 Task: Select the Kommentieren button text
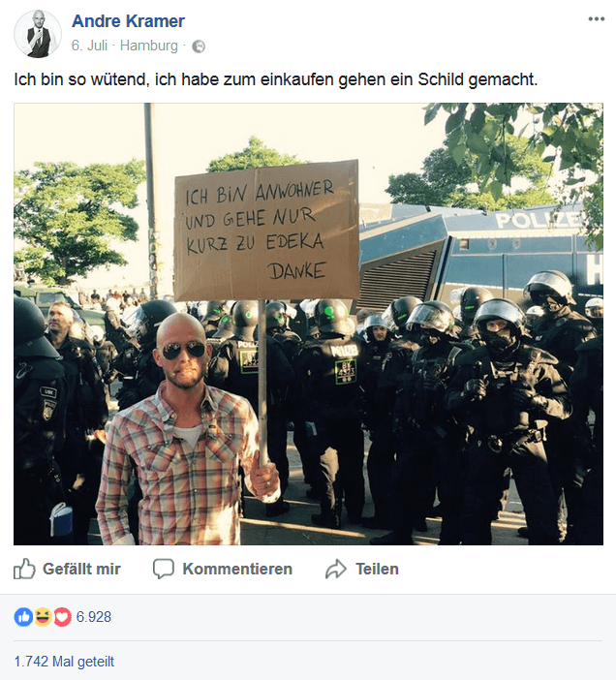pyautogui.click(x=237, y=569)
